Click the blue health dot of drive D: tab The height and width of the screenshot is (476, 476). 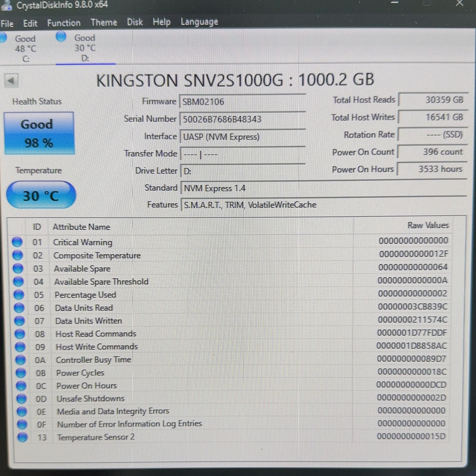click(x=61, y=37)
